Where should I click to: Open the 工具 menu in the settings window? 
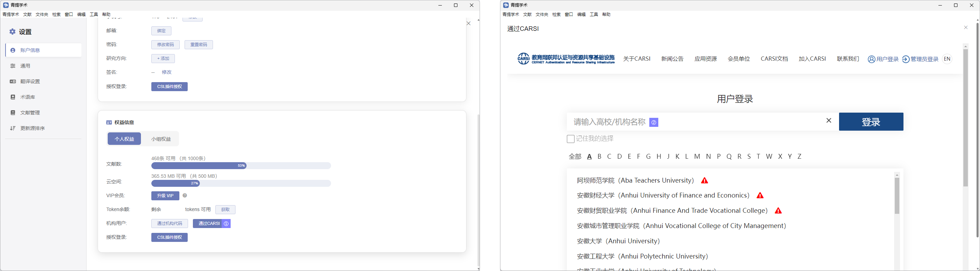point(94,15)
